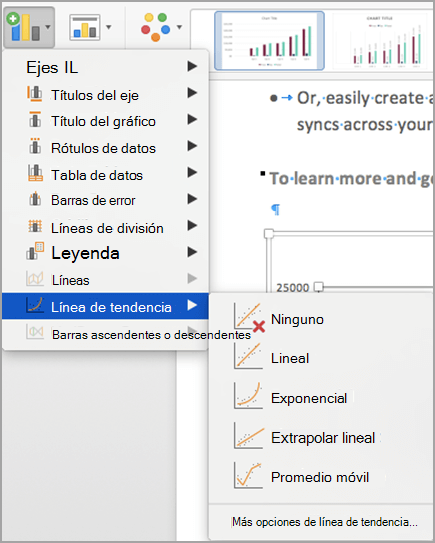
Task: Open the Add Chart Element button
Action: point(29,27)
